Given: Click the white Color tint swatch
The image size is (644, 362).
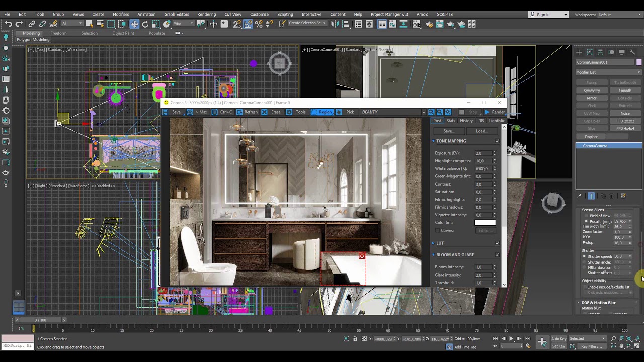Looking at the screenshot, I should tap(485, 223).
